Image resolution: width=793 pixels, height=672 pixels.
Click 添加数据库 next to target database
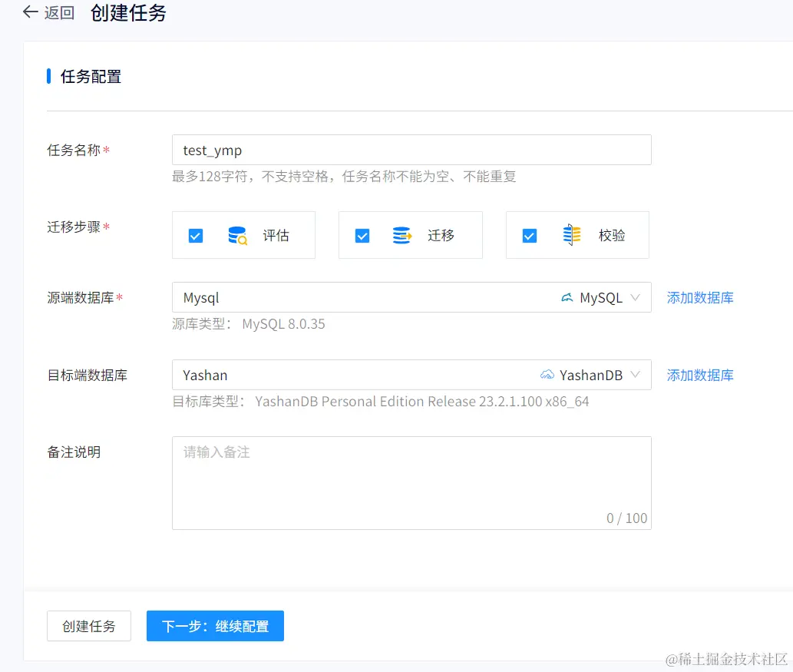point(700,375)
